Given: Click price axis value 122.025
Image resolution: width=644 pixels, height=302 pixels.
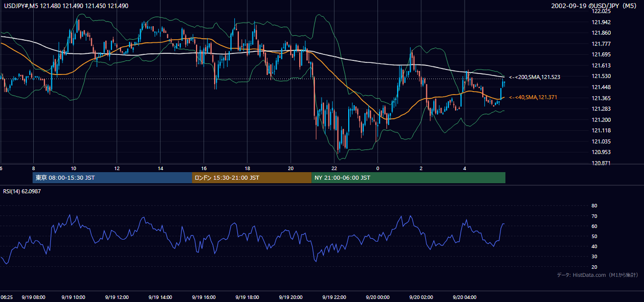Looking at the screenshot, I should 601,11.
